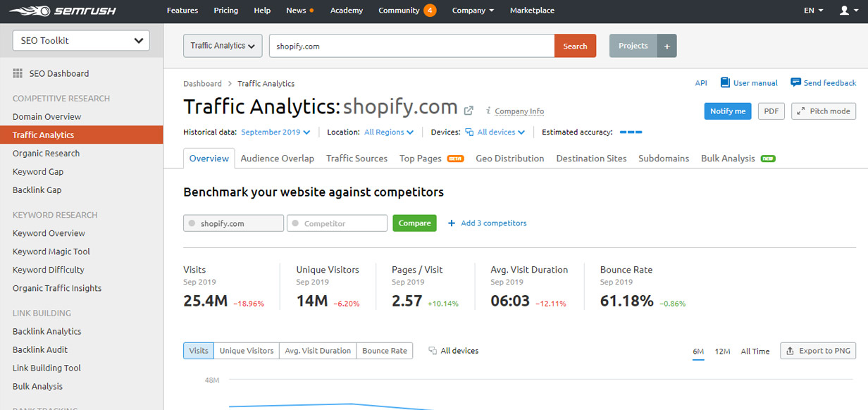
Task: Open the Bulk Analysis tab
Action: (738, 159)
